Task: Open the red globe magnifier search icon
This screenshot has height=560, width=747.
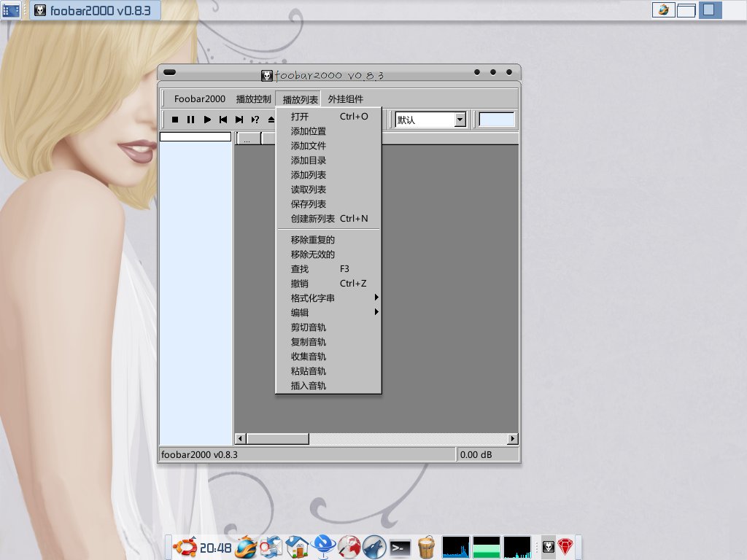Action: click(349, 547)
